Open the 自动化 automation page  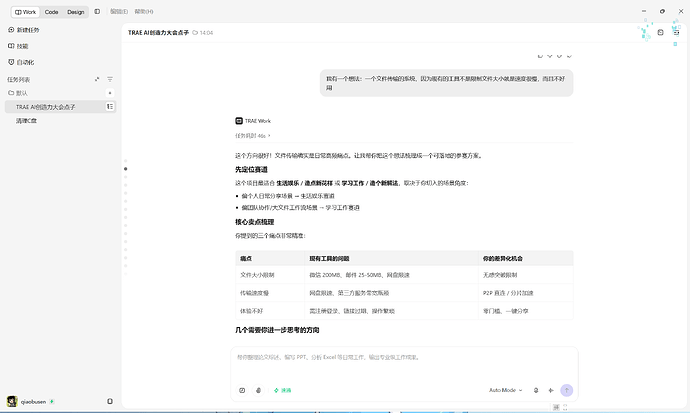pyautogui.click(x=21, y=62)
